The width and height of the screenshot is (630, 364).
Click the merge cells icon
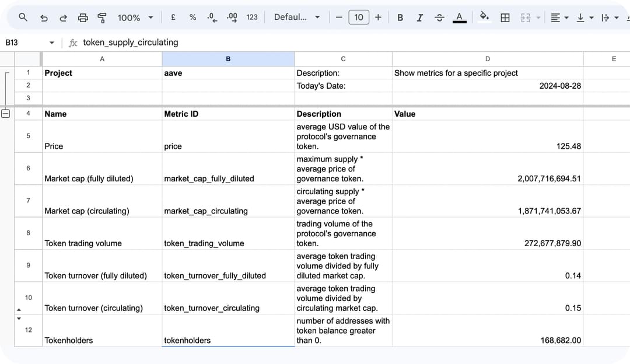coord(526,17)
